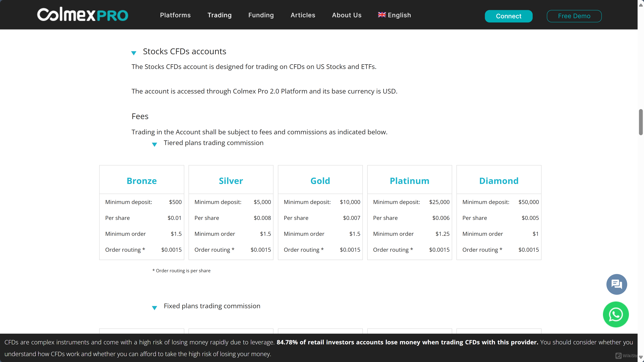Open the Articles page
The height and width of the screenshot is (362, 644).
(x=303, y=15)
